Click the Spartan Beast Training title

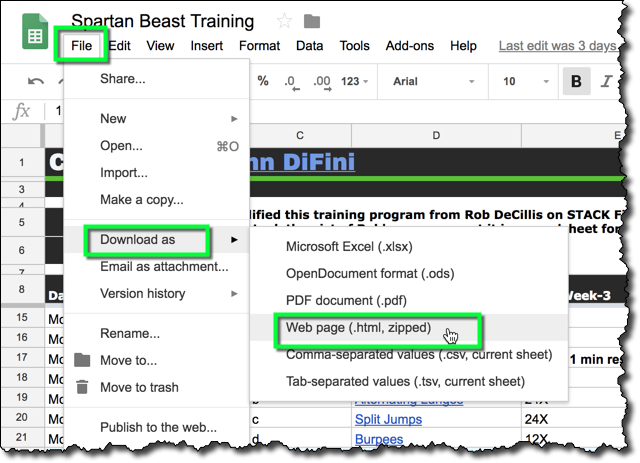pos(162,21)
